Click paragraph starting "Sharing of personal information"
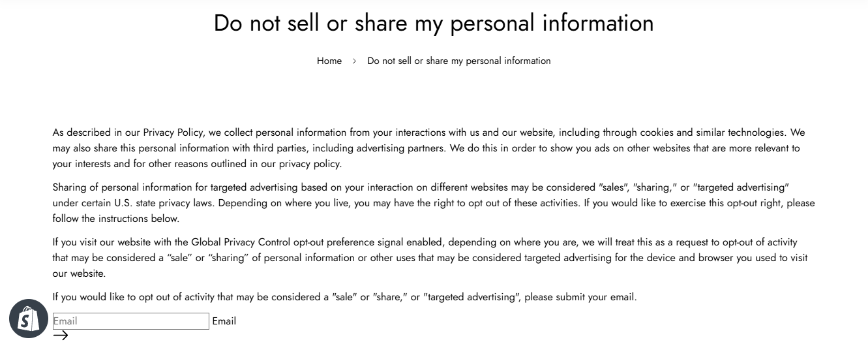The width and height of the screenshot is (868, 346). point(434,203)
